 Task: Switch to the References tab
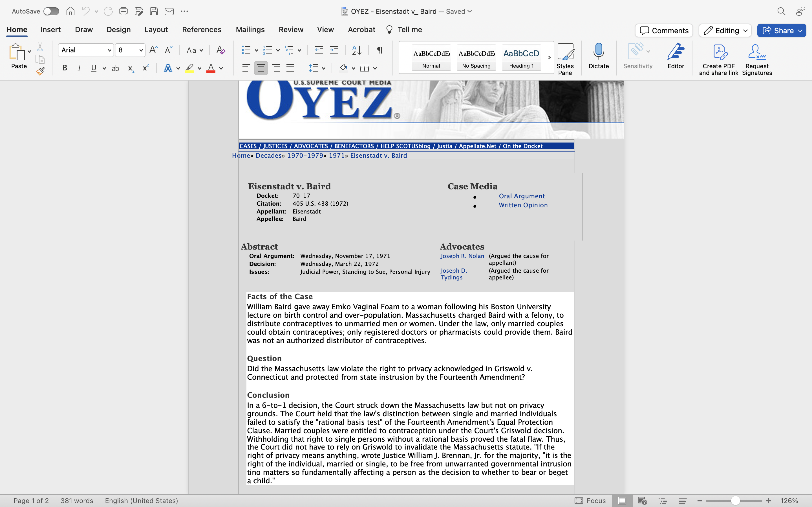[202, 30]
